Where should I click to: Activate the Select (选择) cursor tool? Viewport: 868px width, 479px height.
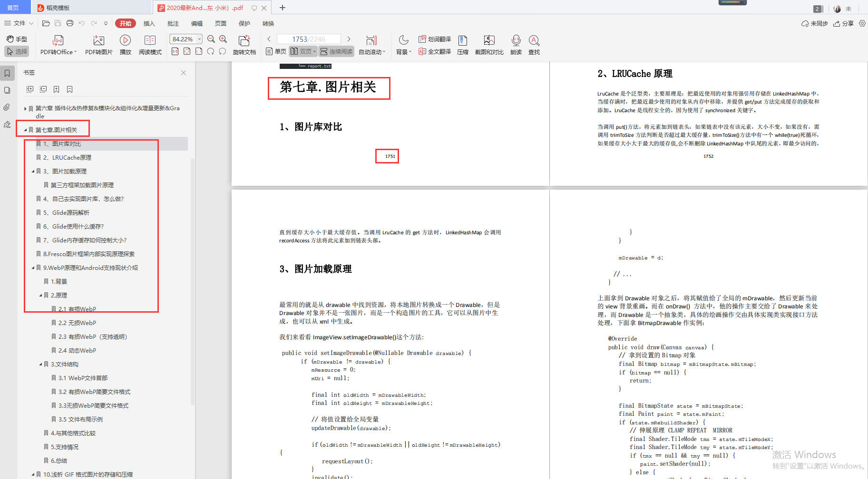point(17,51)
